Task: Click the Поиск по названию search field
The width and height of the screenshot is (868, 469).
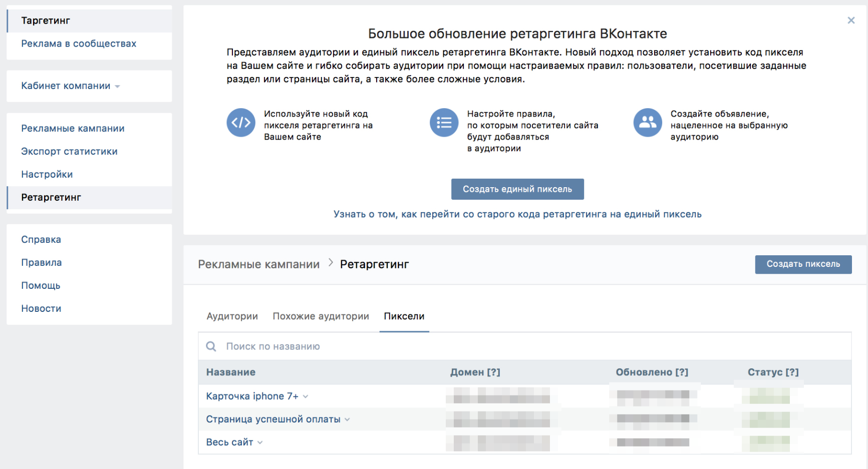Action: [x=531, y=346]
